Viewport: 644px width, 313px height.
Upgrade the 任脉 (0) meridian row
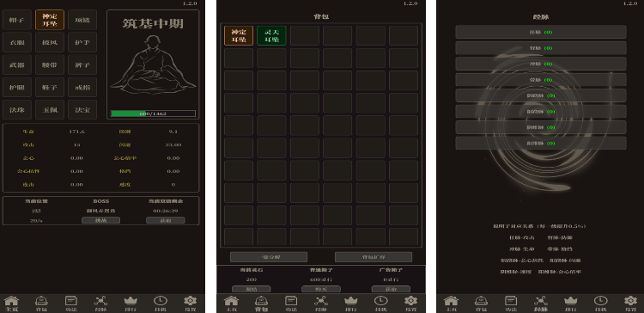(x=541, y=32)
